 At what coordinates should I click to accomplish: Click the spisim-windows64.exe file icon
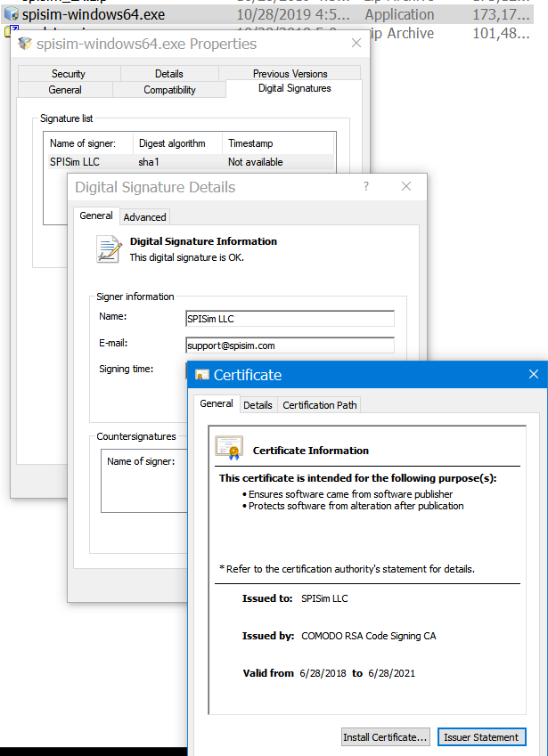[x=11, y=14]
